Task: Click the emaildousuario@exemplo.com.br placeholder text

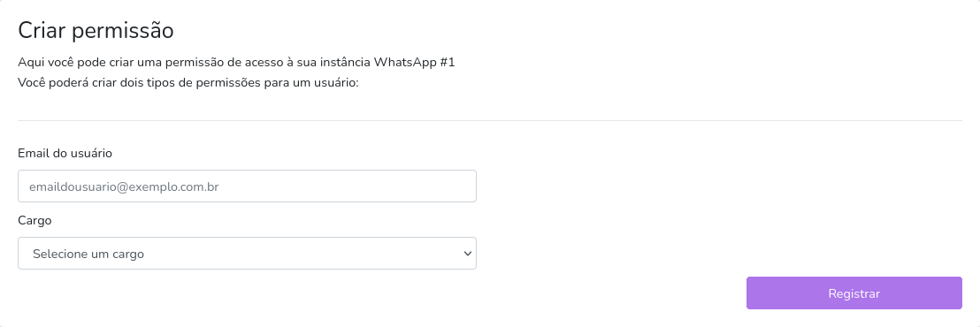Action: click(124, 186)
